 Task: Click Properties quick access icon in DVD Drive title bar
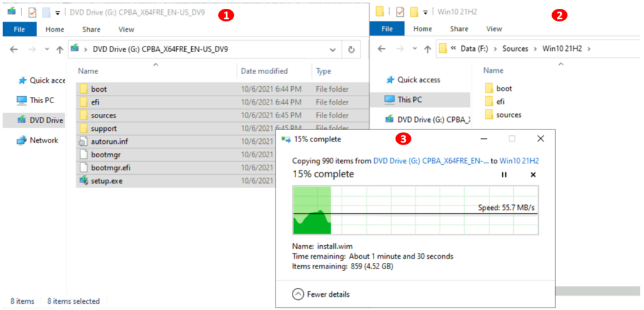tap(33, 13)
